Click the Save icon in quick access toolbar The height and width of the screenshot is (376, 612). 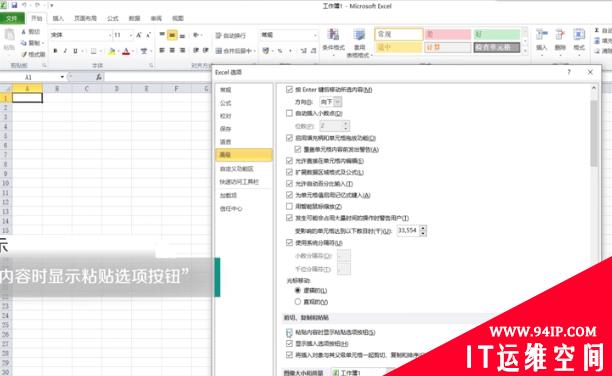pos(14,5)
